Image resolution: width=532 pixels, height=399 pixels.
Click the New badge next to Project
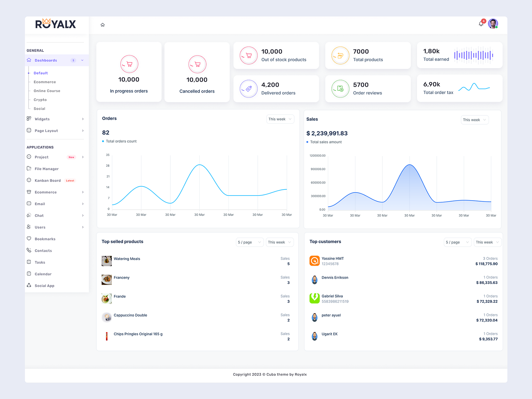tap(71, 157)
